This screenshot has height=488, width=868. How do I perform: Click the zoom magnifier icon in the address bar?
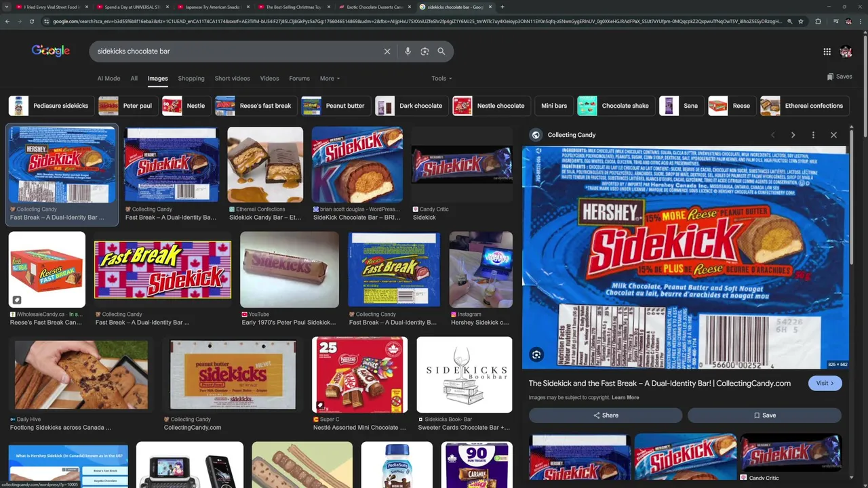[x=789, y=21]
